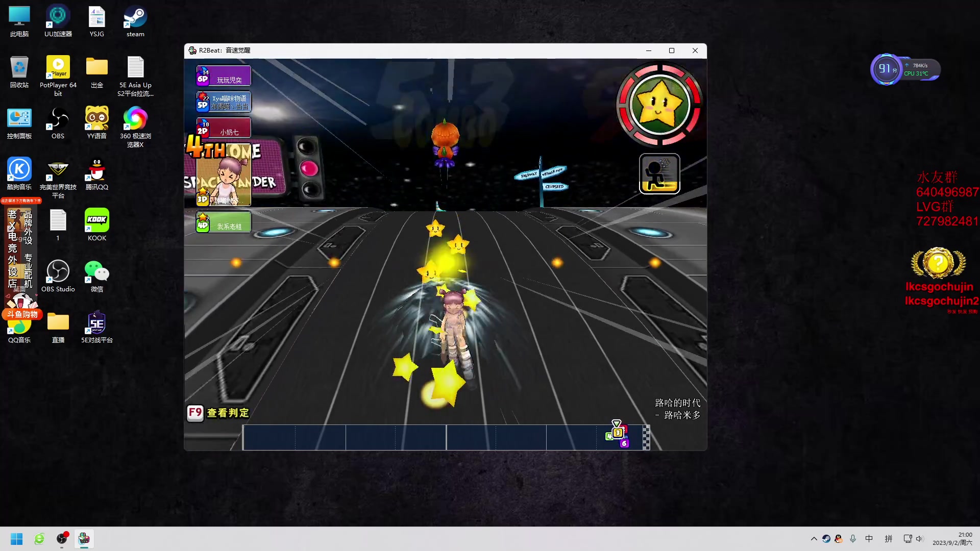
Task: Click the 91分 performance monitor widget
Action: (x=904, y=69)
